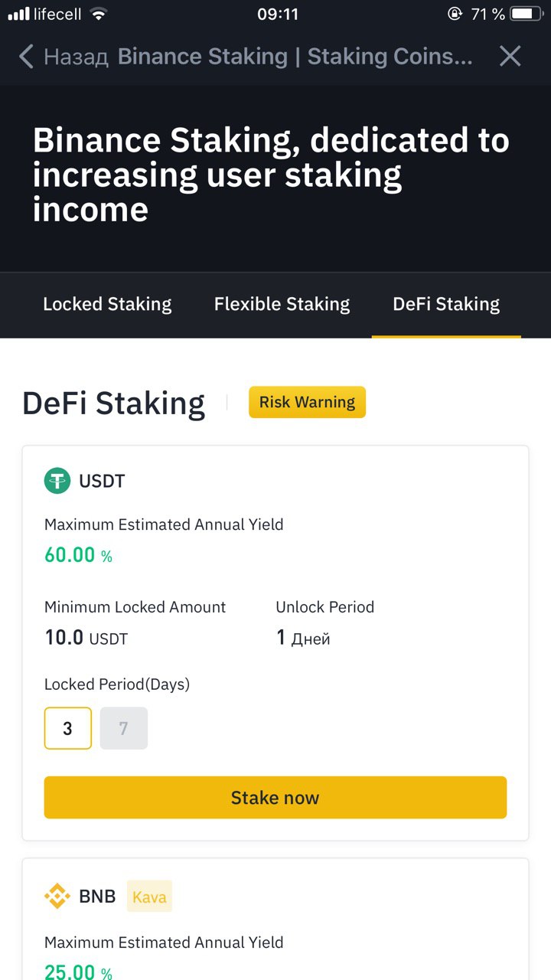Tap the back chevron arrow icon
Screen dimensions: 551x980
[26, 56]
